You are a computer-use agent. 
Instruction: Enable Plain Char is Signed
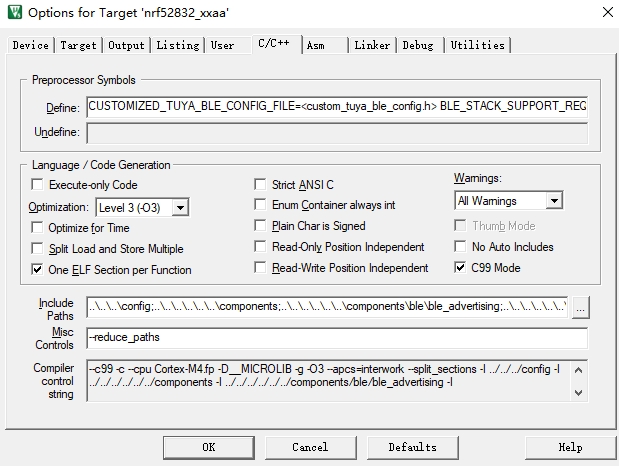click(260, 225)
